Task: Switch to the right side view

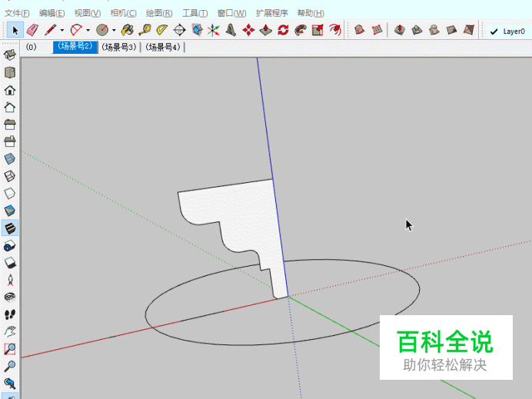Action: point(10,107)
